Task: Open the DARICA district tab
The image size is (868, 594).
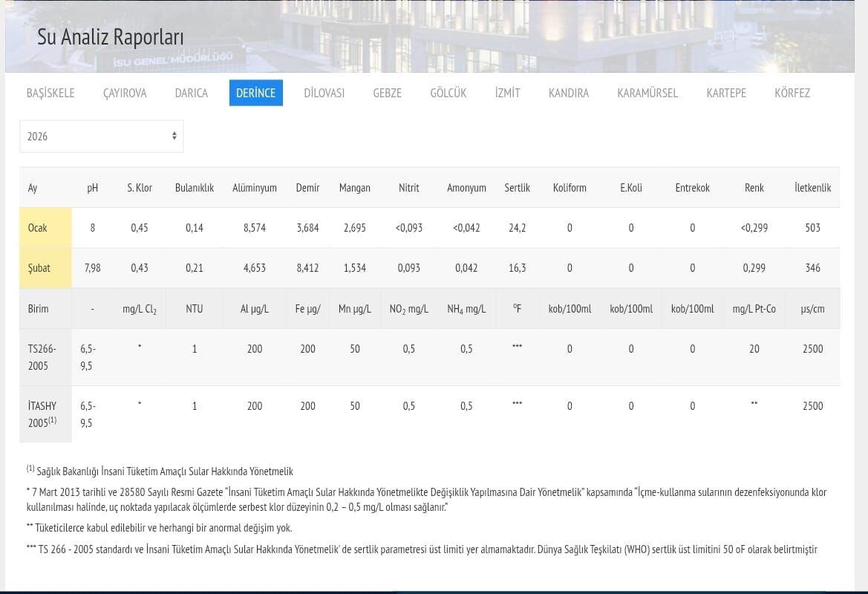Action: tap(191, 93)
